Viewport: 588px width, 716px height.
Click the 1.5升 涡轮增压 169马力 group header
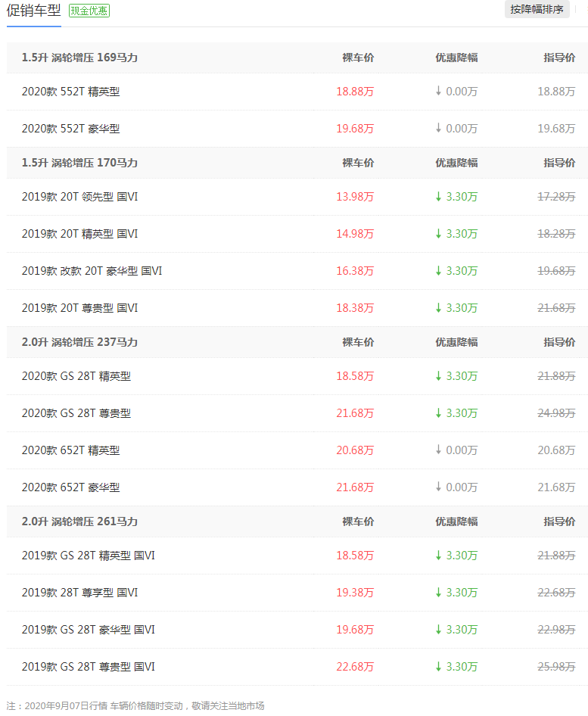(80, 58)
